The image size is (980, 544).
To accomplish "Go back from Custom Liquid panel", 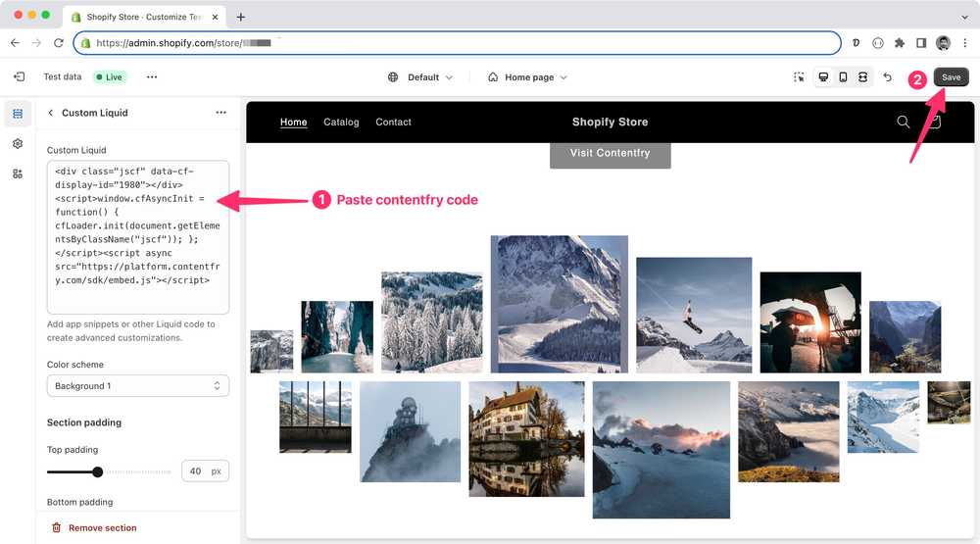I will pos(51,113).
